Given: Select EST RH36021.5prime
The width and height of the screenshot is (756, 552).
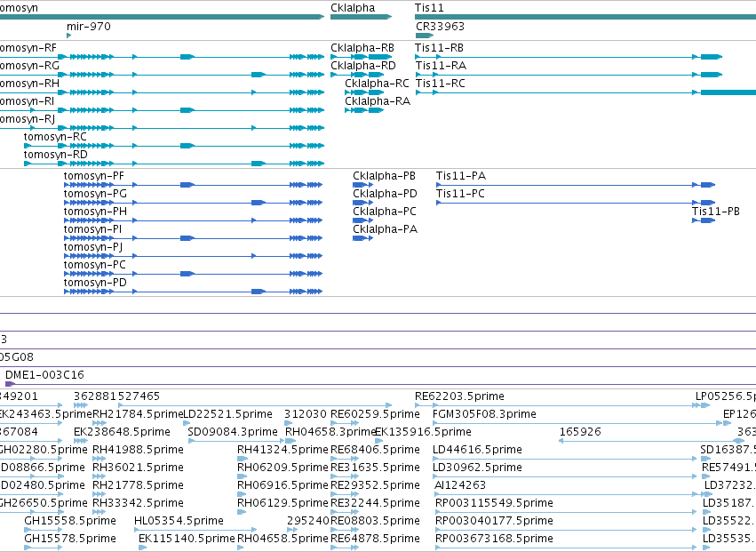Looking at the screenshot, I should pos(138,468).
